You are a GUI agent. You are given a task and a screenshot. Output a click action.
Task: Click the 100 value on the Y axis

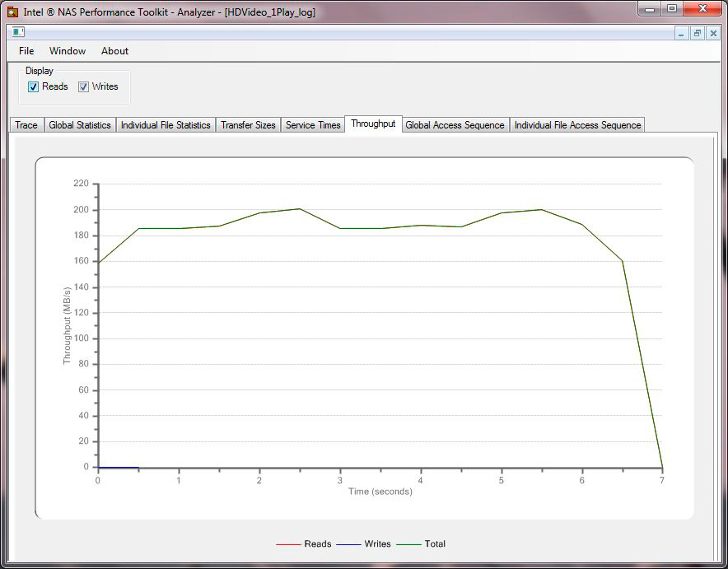click(81, 338)
